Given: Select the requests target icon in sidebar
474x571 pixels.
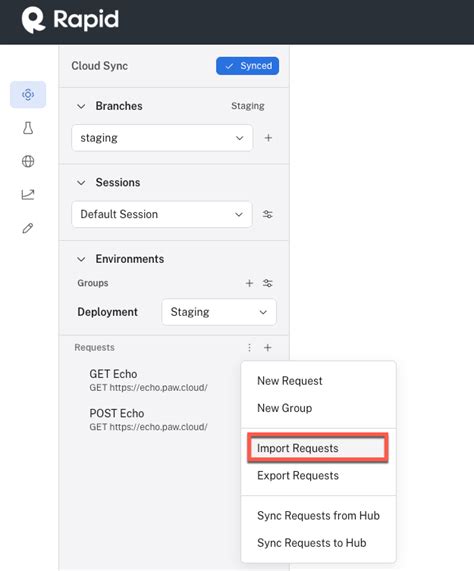Looking at the screenshot, I should click(28, 95).
